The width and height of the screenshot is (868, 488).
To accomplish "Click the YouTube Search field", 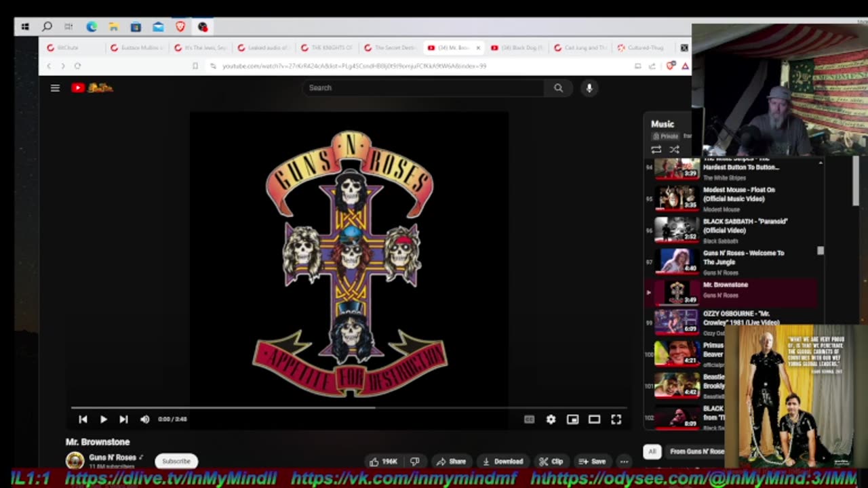I will pos(422,87).
